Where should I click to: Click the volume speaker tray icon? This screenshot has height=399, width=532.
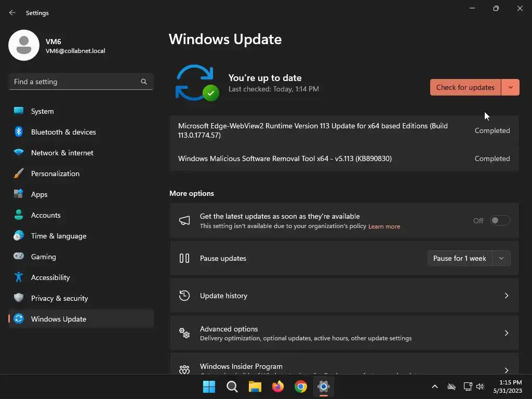[480, 387]
